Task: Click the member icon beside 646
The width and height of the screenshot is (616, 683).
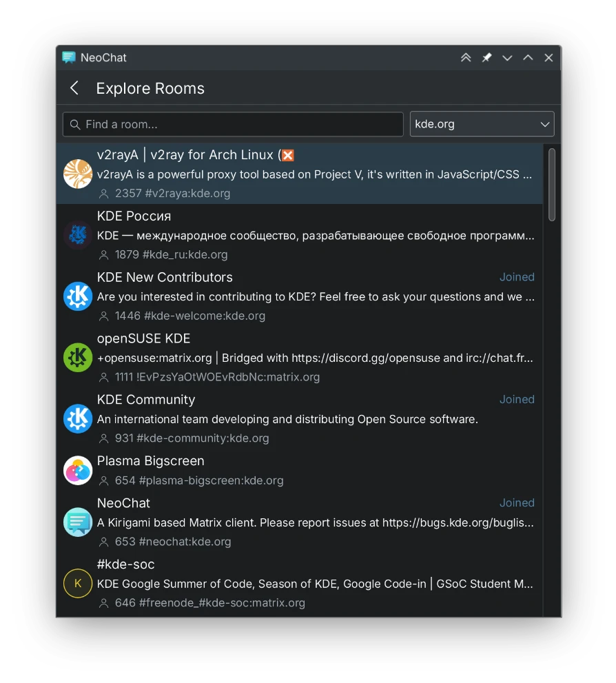Action: (103, 603)
